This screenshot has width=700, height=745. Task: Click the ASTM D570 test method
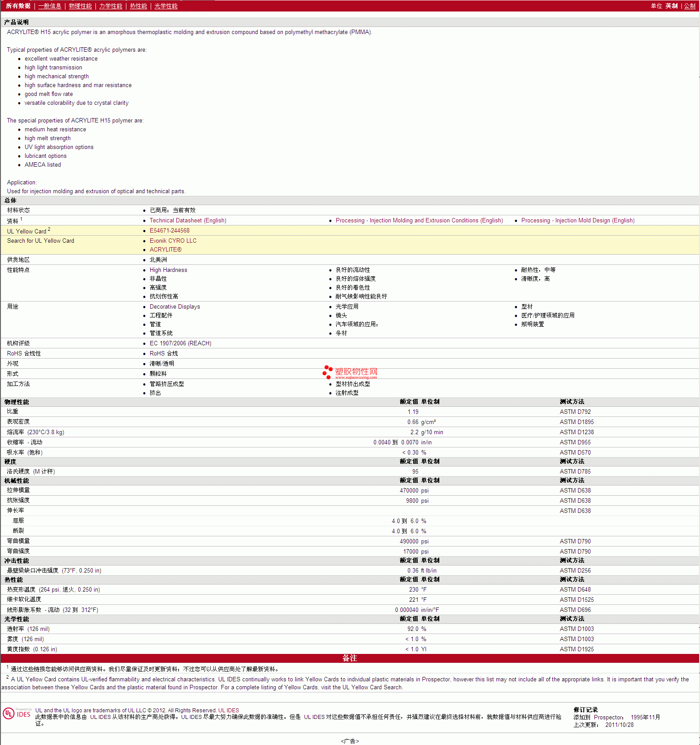coord(575,452)
